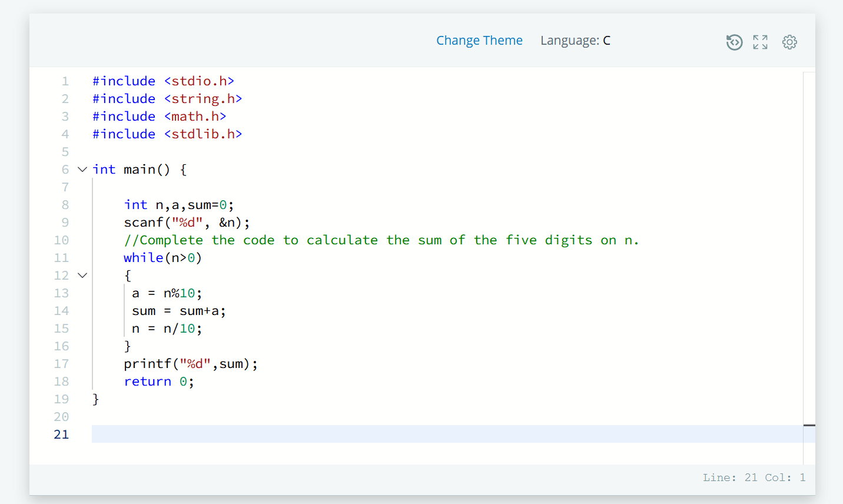Click line number 8 in gutter
843x504 pixels.
tap(65, 204)
